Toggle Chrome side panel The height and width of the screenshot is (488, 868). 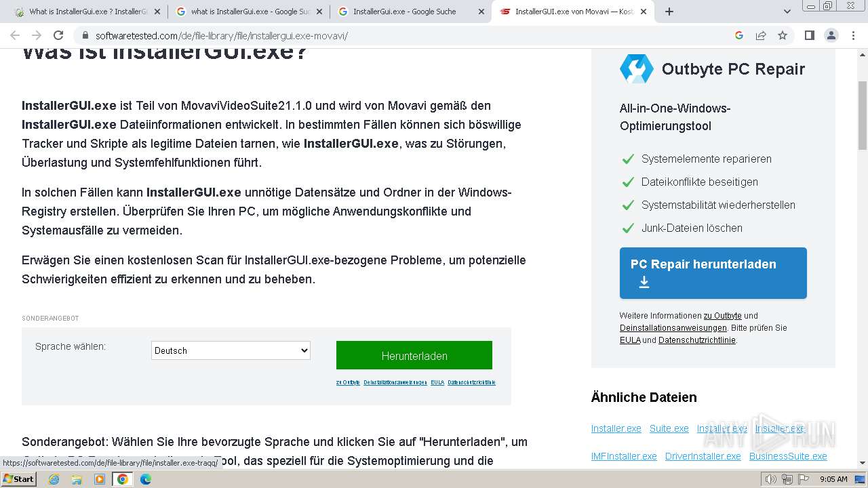point(809,35)
